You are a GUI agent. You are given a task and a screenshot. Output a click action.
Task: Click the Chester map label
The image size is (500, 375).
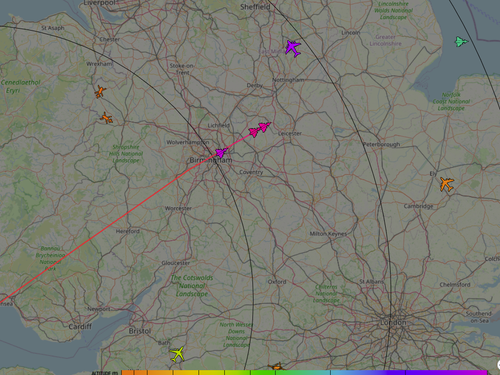point(110,39)
